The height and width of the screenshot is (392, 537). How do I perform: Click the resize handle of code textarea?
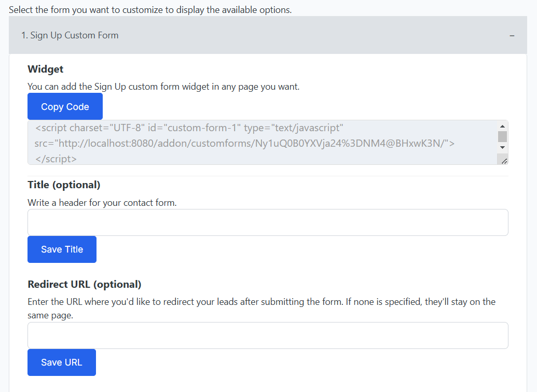[x=504, y=161]
